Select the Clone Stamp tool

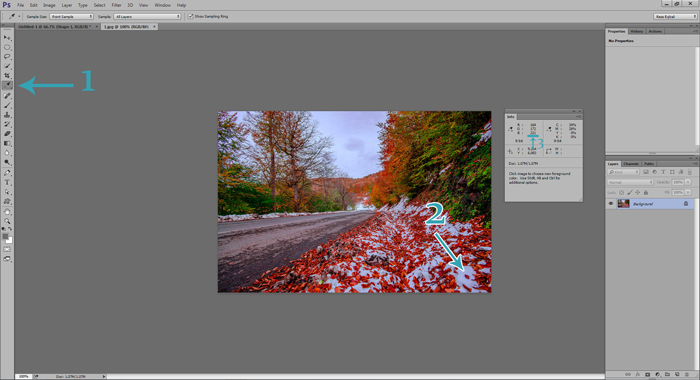7,115
